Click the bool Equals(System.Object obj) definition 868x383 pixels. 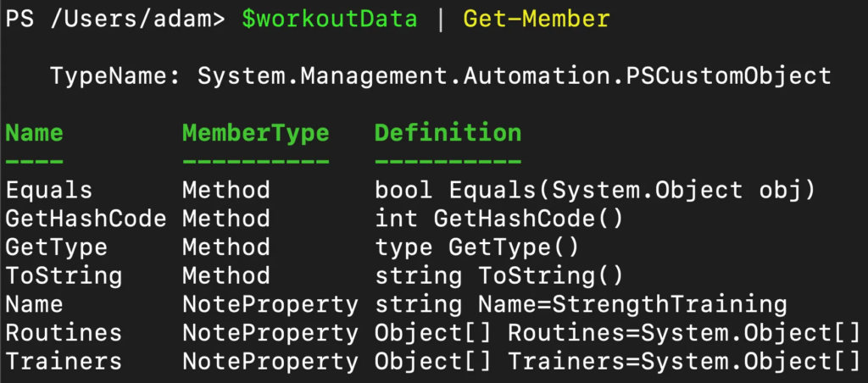(x=596, y=191)
